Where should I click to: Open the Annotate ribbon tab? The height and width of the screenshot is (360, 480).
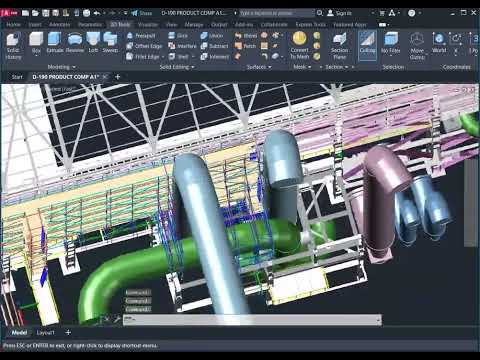59,24
